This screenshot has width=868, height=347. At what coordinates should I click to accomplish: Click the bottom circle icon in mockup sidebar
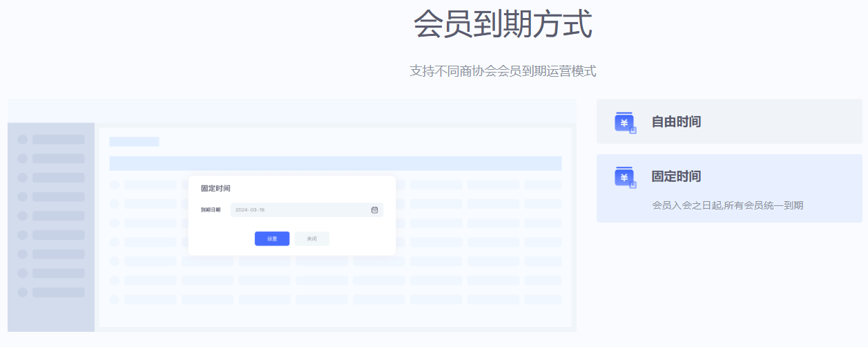(x=22, y=292)
